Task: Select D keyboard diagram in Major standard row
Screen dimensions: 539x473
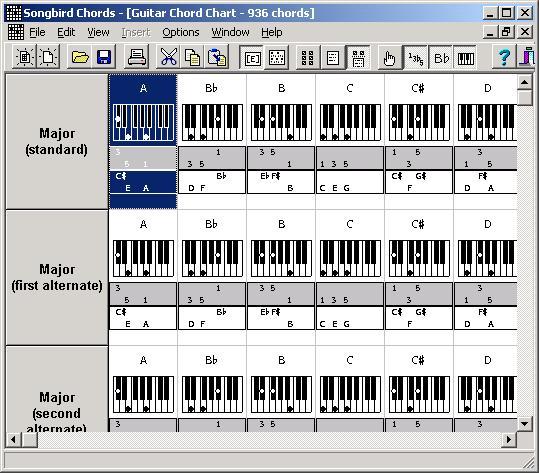Action: 487,123
